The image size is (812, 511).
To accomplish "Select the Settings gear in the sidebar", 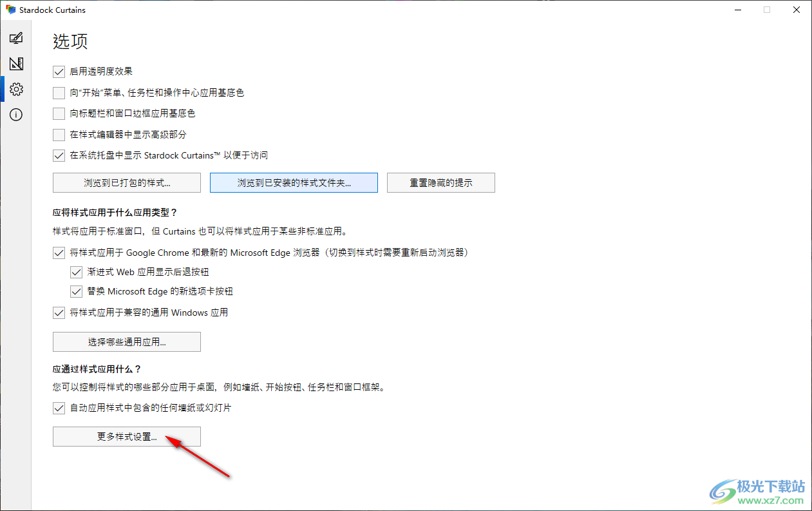I will (x=16, y=89).
